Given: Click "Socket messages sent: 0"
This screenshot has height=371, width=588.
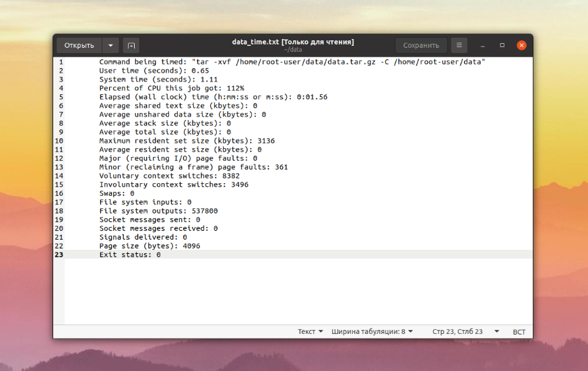Looking at the screenshot, I should 150,220.
